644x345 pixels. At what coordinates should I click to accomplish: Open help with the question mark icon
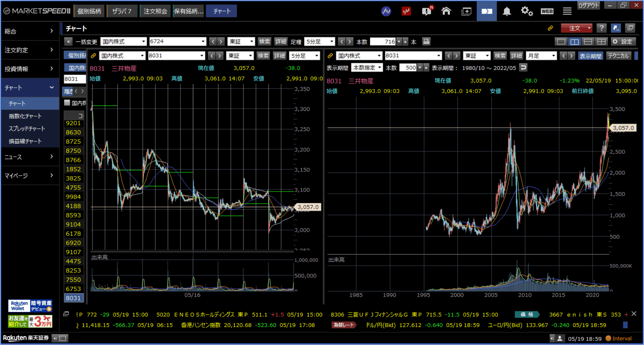coord(602,28)
